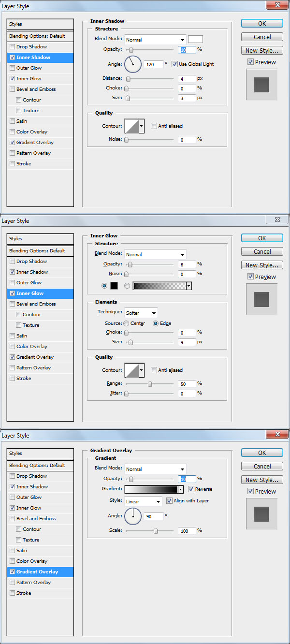Enable Drop Shadow checkbox in Inner Shadow dialog
Image resolution: width=290 pixels, height=644 pixels.
pyautogui.click(x=12, y=47)
